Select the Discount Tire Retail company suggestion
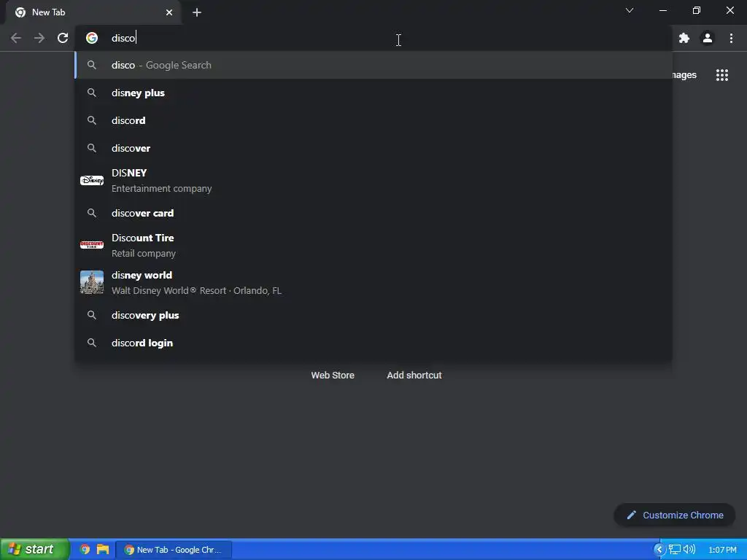The width and height of the screenshot is (747, 560). (x=373, y=245)
